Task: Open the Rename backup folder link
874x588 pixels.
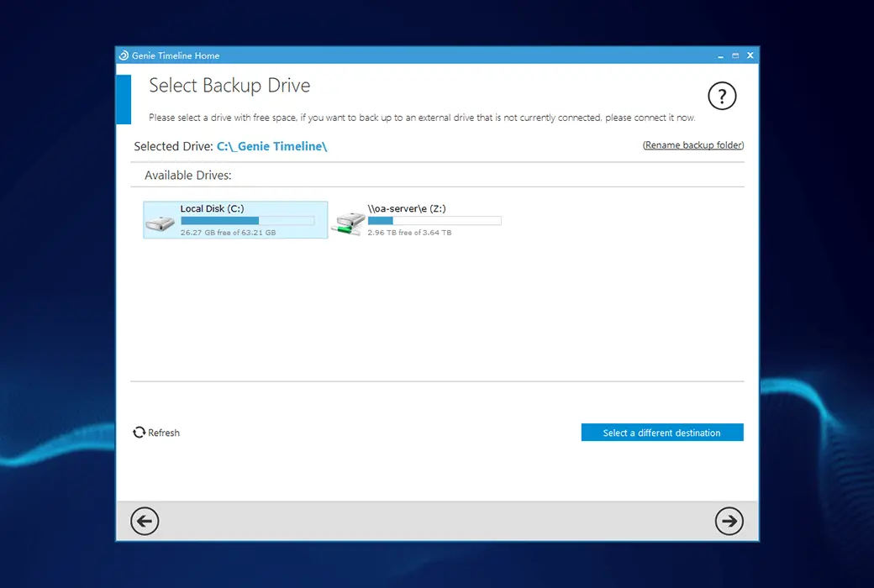Action: tap(693, 145)
